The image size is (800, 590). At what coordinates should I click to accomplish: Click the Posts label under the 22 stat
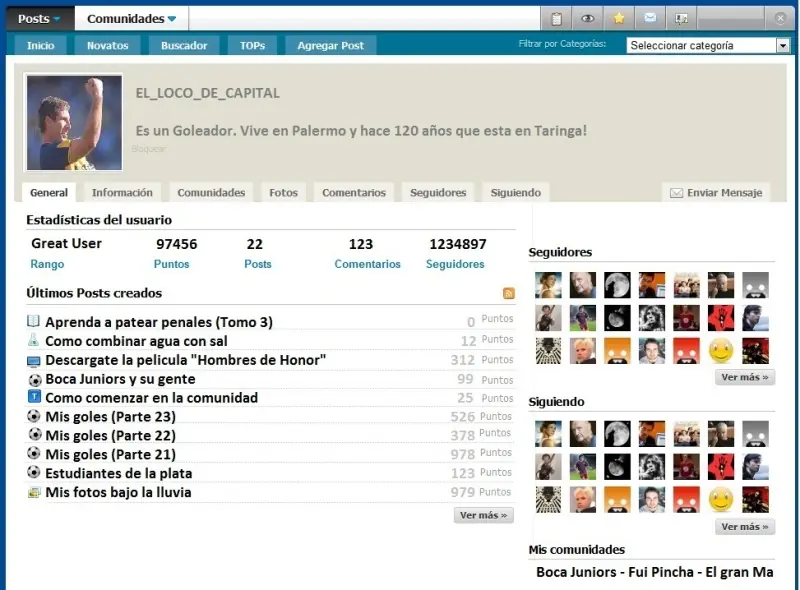258,264
